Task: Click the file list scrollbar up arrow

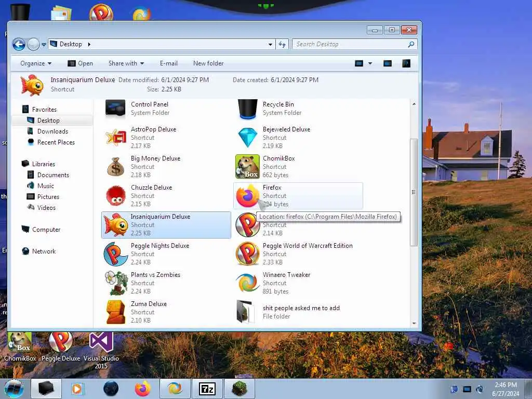Action: (x=414, y=104)
